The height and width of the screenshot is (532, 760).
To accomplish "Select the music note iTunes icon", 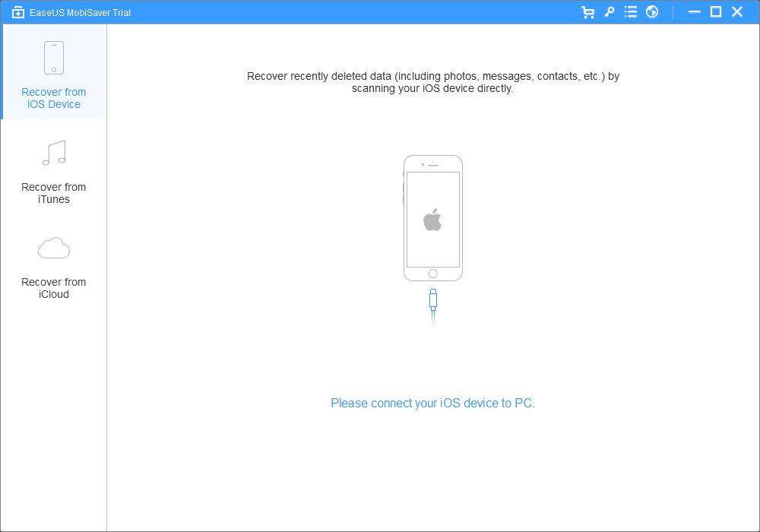I will [53, 154].
